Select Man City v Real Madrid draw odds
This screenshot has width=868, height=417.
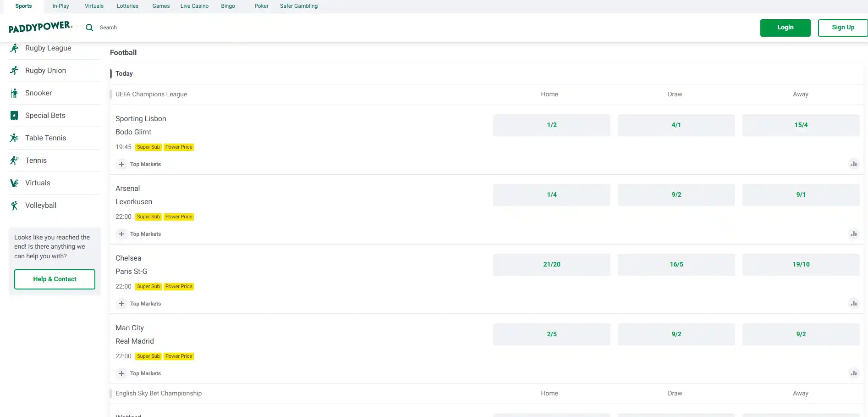pos(676,334)
